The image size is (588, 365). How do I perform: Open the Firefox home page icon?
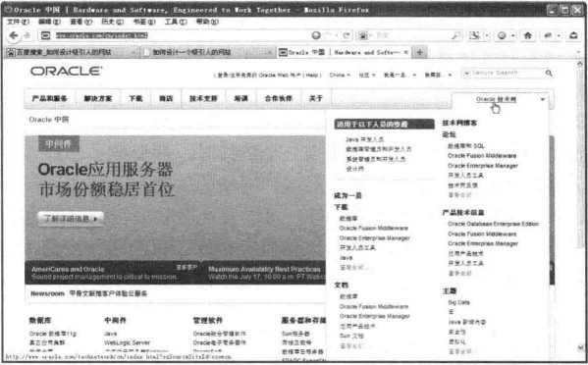tap(527, 35)
